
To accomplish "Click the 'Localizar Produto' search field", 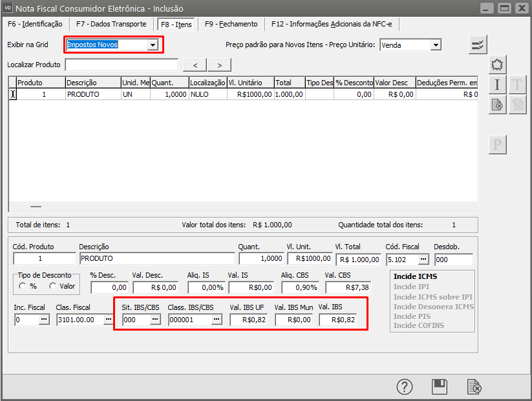I will tap(122, 65).
